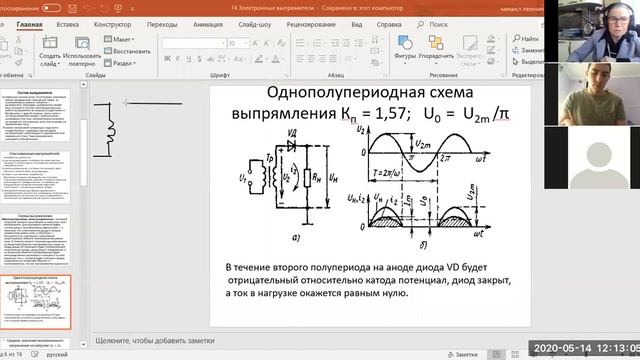The width and height of the screenshot is (640, 360).
Task: Switch to the Конструктор tab
Action: tap(113, 24)
